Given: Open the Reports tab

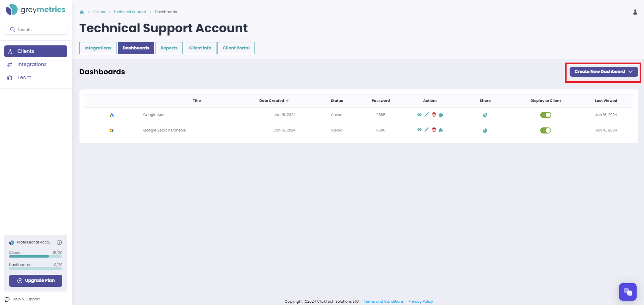Looking at the screenshot, I should pyautogui.click(x=169, y=48).
